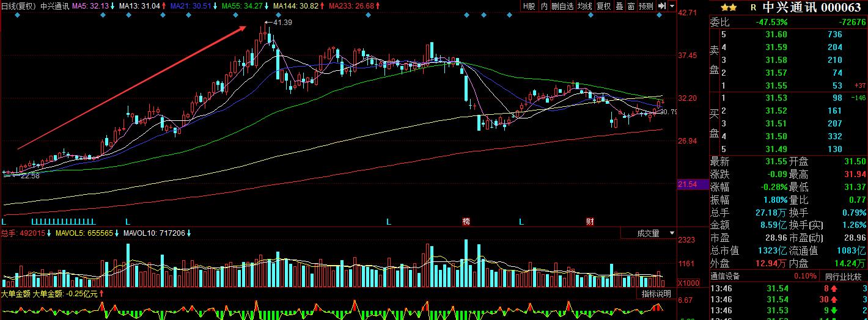Screen dimensions: 868x320
Task: Select buy level 2 price 31.52
Action: tap(776, 111)
